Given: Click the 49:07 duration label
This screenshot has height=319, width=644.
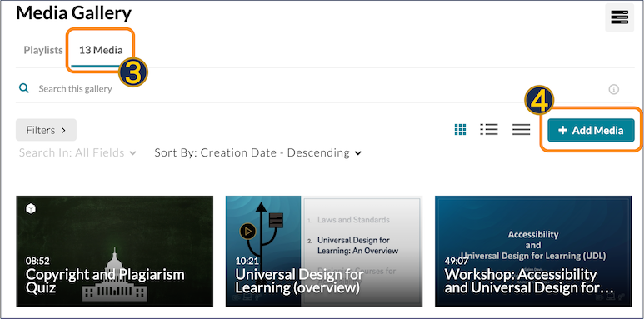Looking at the screenshot, I should click(457, 261).
